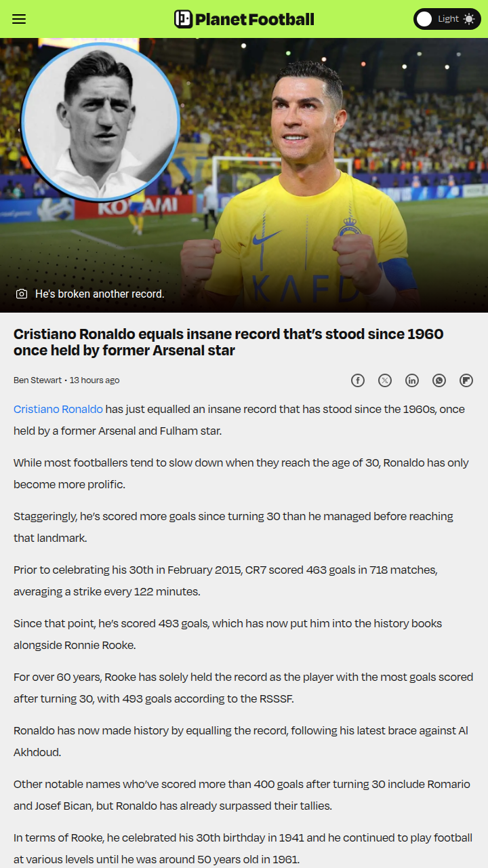Click the sun icon in the theme switch
The image size is (488, 868).
pos(468,19)
